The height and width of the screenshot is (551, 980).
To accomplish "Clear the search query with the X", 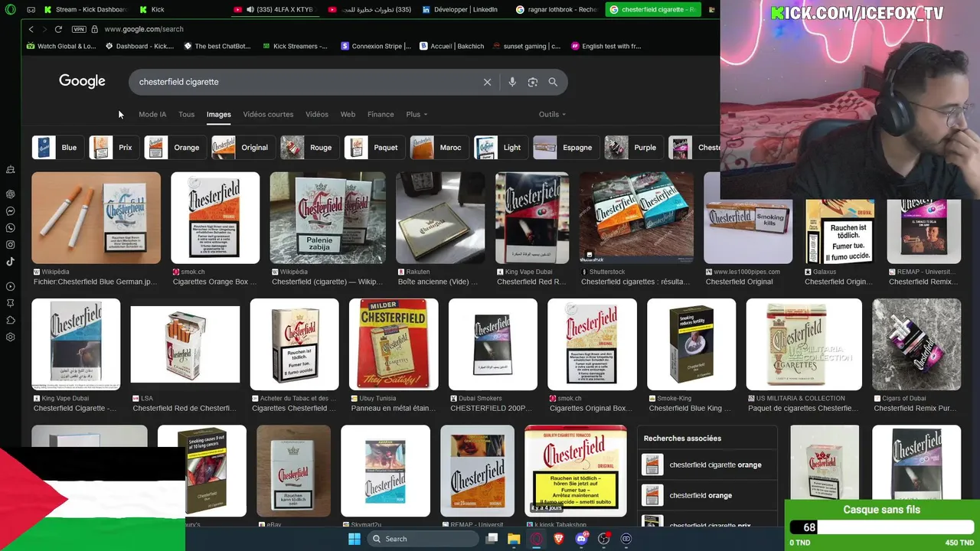I will tap(487, 82).
